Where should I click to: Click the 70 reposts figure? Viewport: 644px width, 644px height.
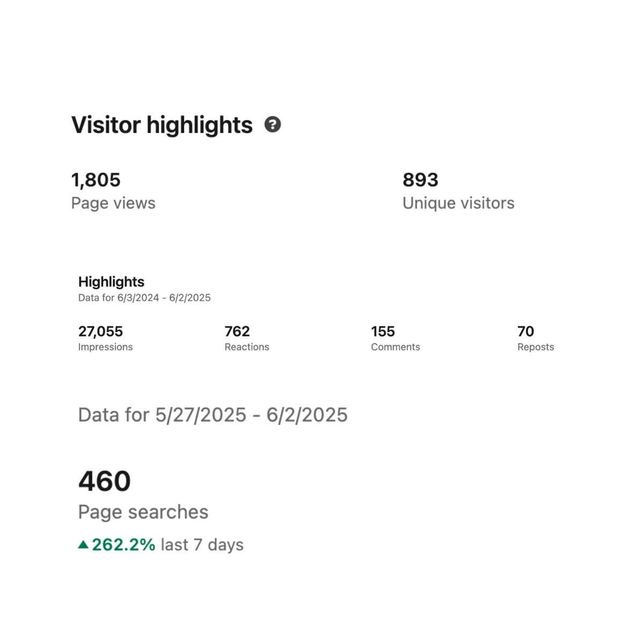coord(525,331)
